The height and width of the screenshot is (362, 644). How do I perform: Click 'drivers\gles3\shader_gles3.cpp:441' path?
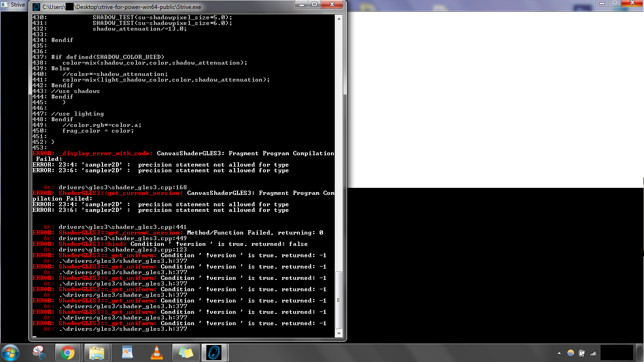(123, 227)
